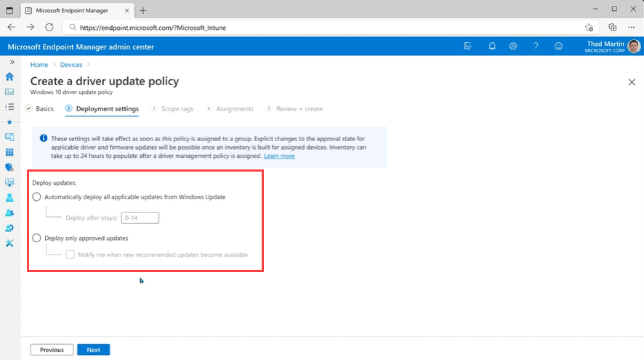This screenshot has height=360, width=644.
Task: Add page to browser favorites
Action: pos(589,28)
